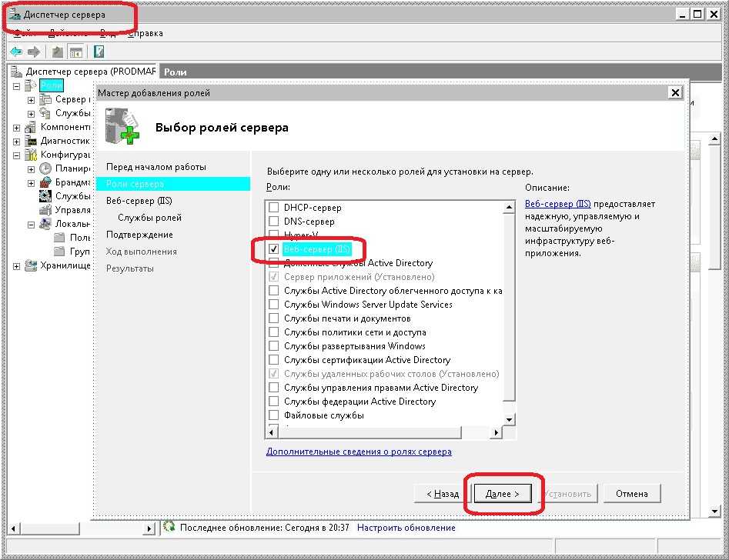Click the roles list scroll-down arrow
Viewport: 729px width, 560px height.
508,419
